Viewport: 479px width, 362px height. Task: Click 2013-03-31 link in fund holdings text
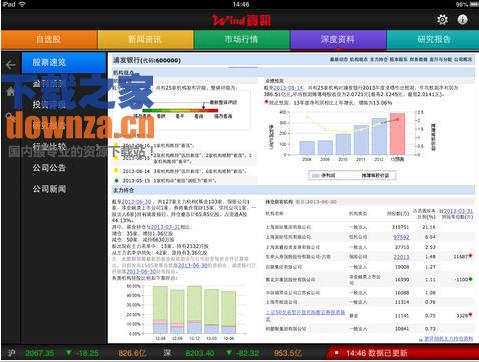point(165,227)
